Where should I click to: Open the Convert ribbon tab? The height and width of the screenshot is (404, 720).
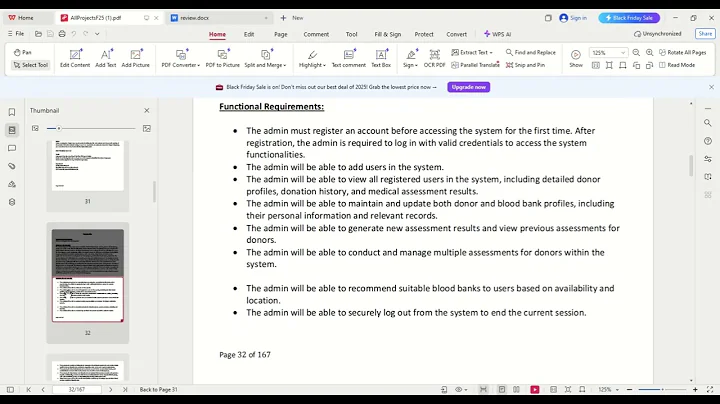coord(456,34)
